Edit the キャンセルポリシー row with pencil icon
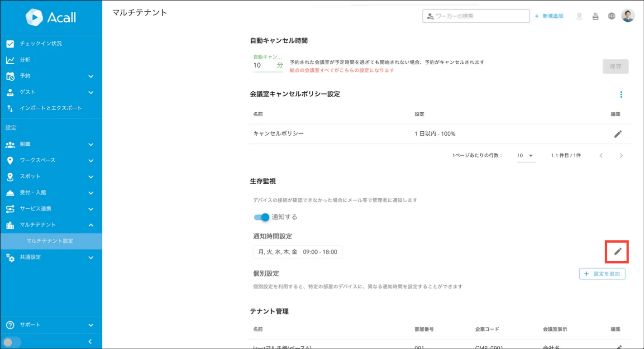 [617, 134]
